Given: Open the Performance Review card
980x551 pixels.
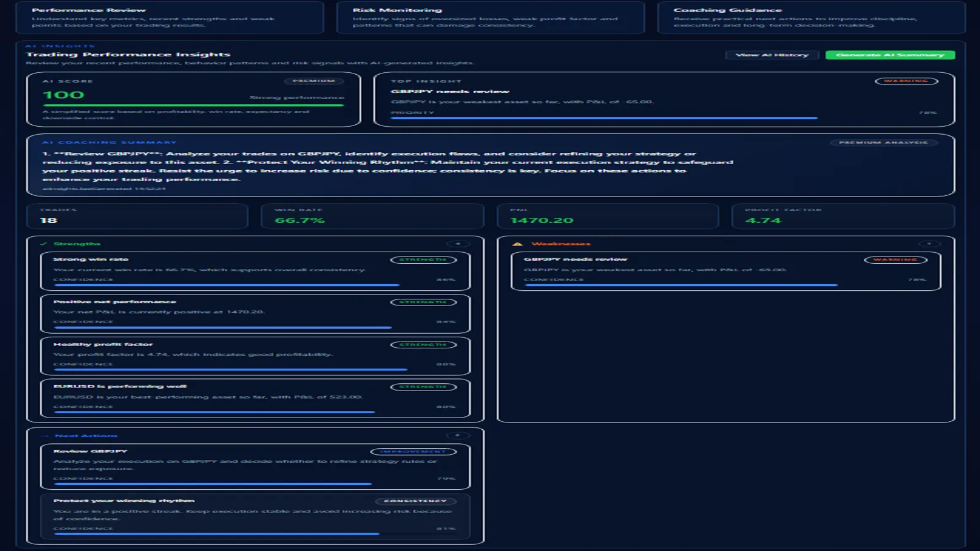Looking at the screenshot, I should [x=170, y=17].
